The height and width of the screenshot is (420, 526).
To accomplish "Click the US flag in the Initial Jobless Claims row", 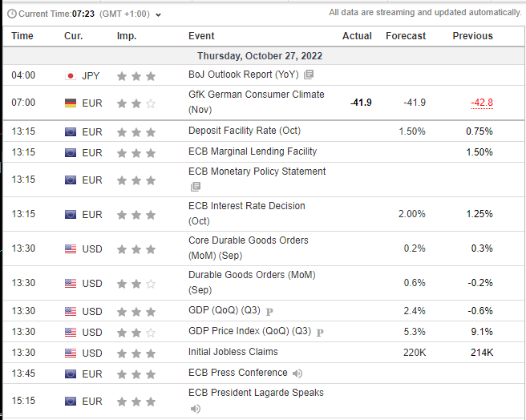I will tap(70, 353).
